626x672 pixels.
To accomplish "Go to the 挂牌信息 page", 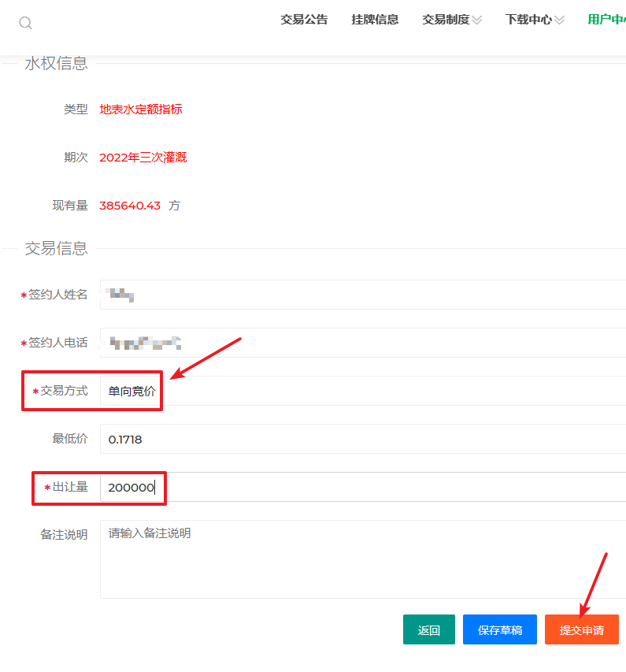I will [x=375, y=20].
